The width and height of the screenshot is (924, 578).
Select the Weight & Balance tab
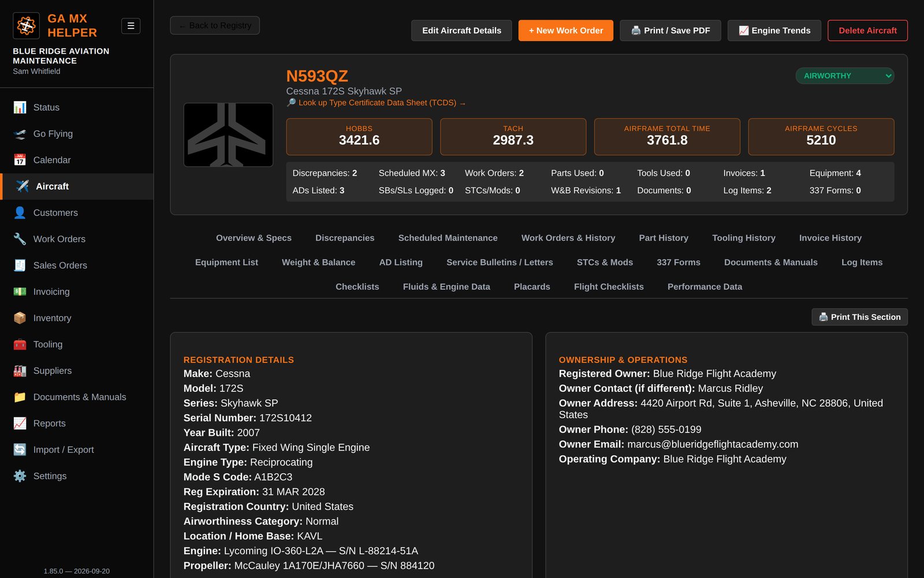[x=318, y=262]
